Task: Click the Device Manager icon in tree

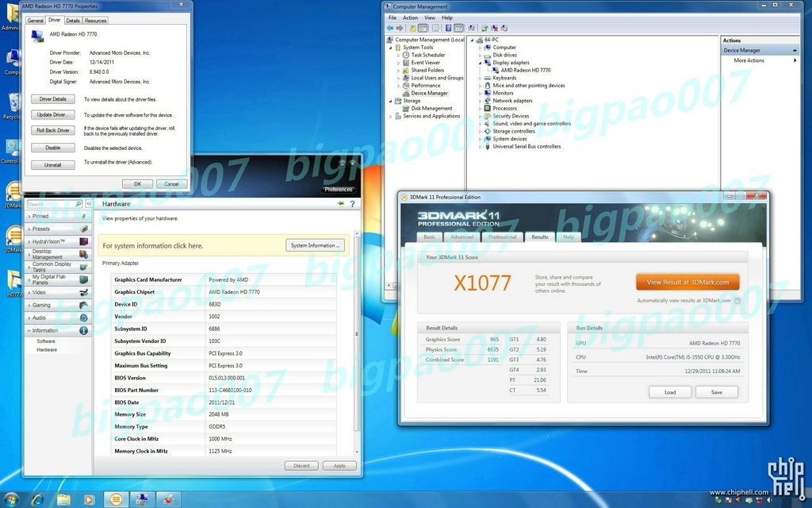Action: click(406, 94)
